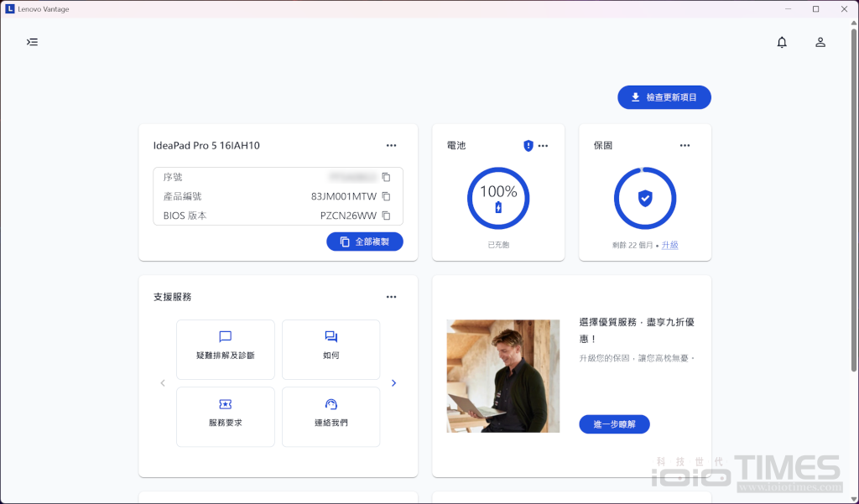Open IdeaPad Pro 5 card options menu
Viewport: 859px width, 504px height.
point(391,145)
